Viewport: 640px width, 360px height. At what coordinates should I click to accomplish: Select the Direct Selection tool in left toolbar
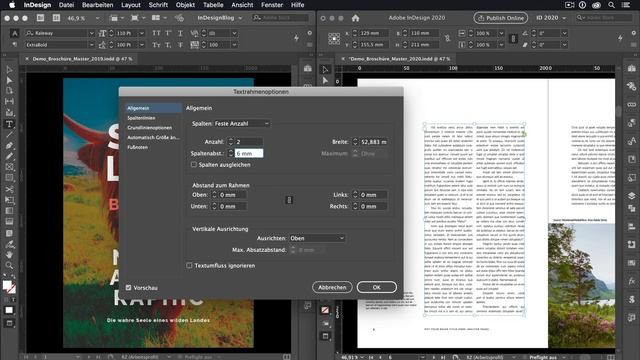9,80
